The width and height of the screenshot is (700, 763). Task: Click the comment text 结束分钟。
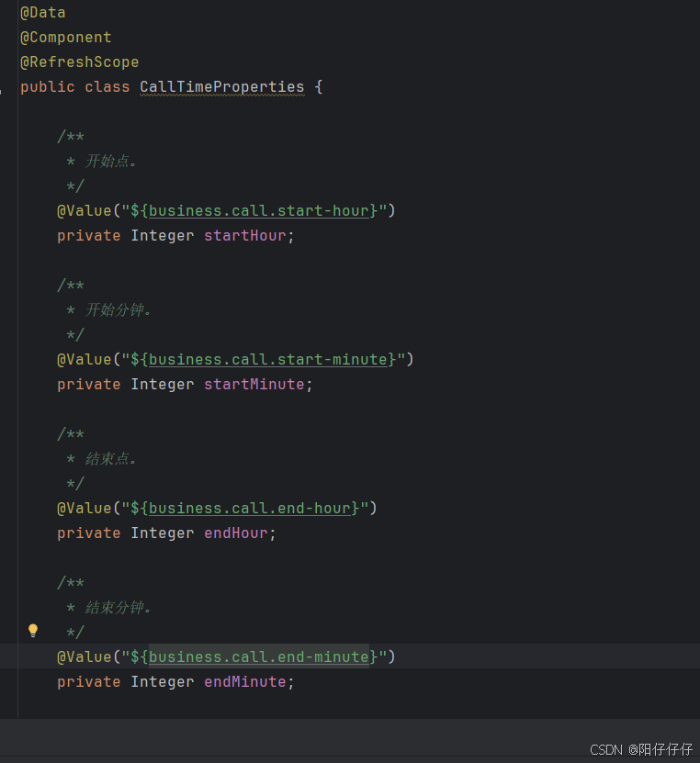(x=119, y=607)
